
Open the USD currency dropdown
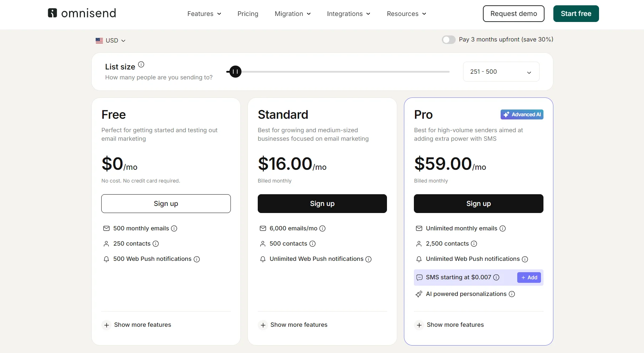click(x=110, y=40)
